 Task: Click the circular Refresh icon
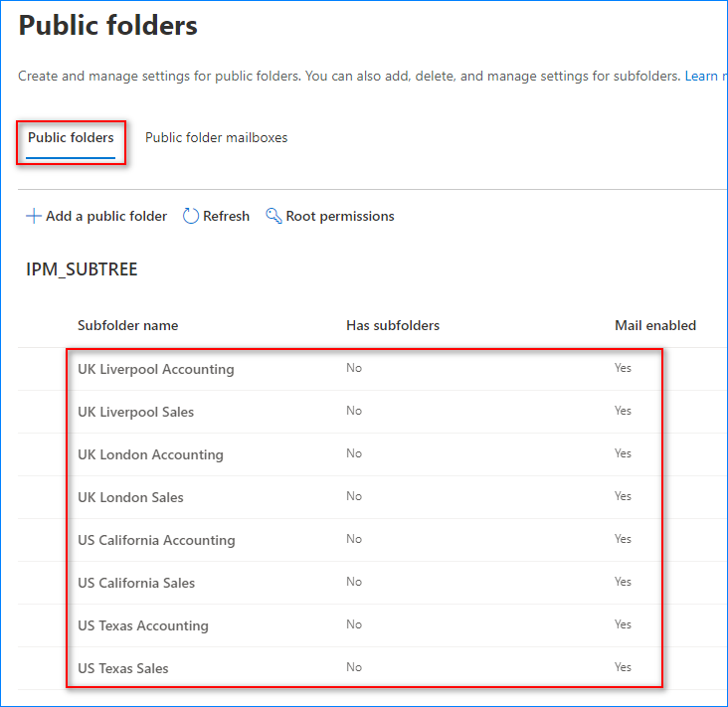(x=190, y=216)
